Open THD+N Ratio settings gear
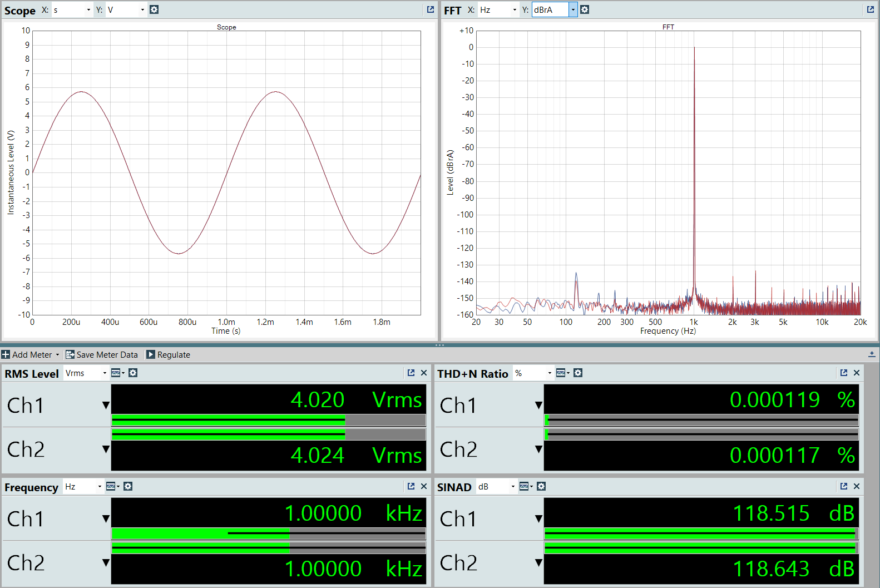 click(578, 373)
